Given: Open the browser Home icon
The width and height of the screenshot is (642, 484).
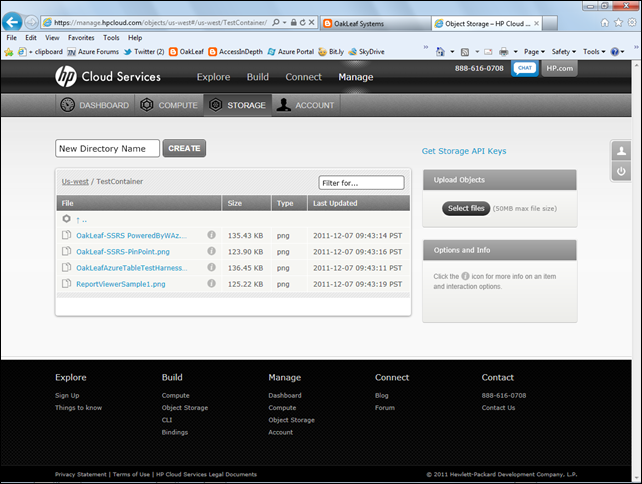Looking at the screenshot, I should (x=605, y=23).
